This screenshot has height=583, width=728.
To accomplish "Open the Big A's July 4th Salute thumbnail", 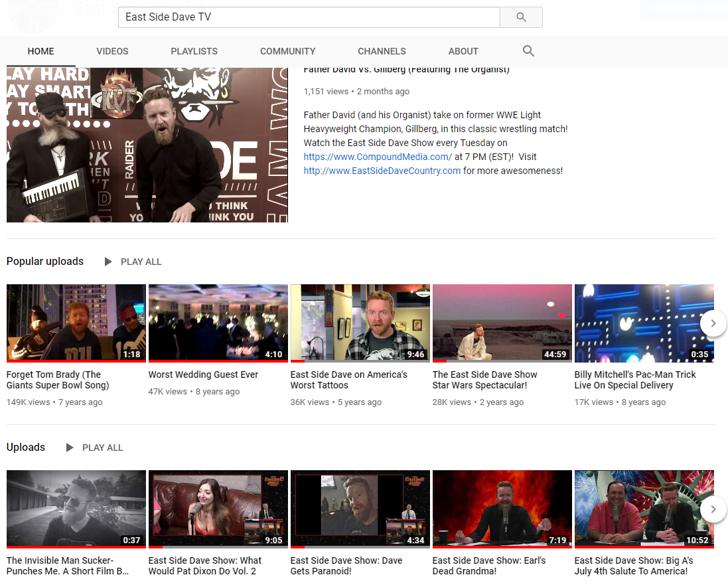I will coord(644,509).
